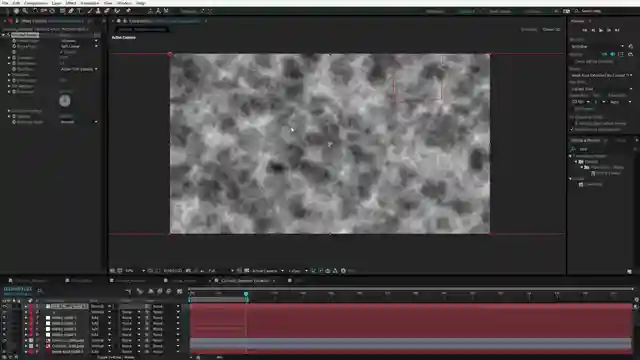
Task: Step back one frame in Preview panel
Action: 593,30
